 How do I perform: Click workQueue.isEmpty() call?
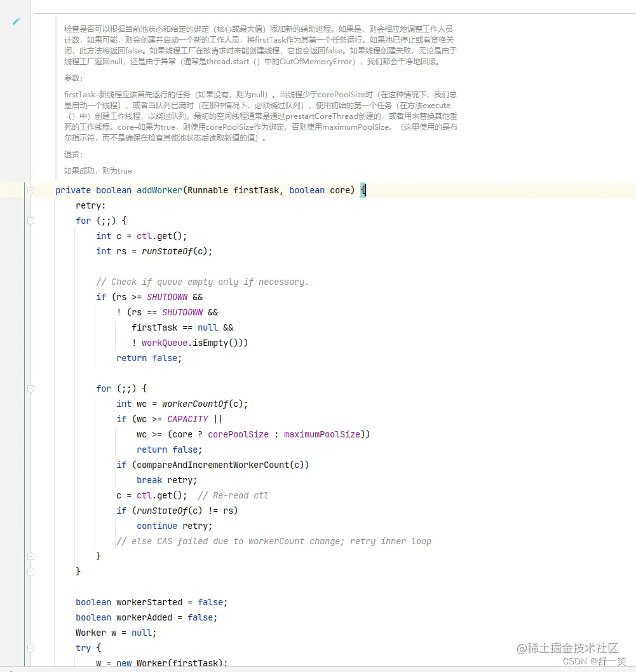[x=192, y=343]
